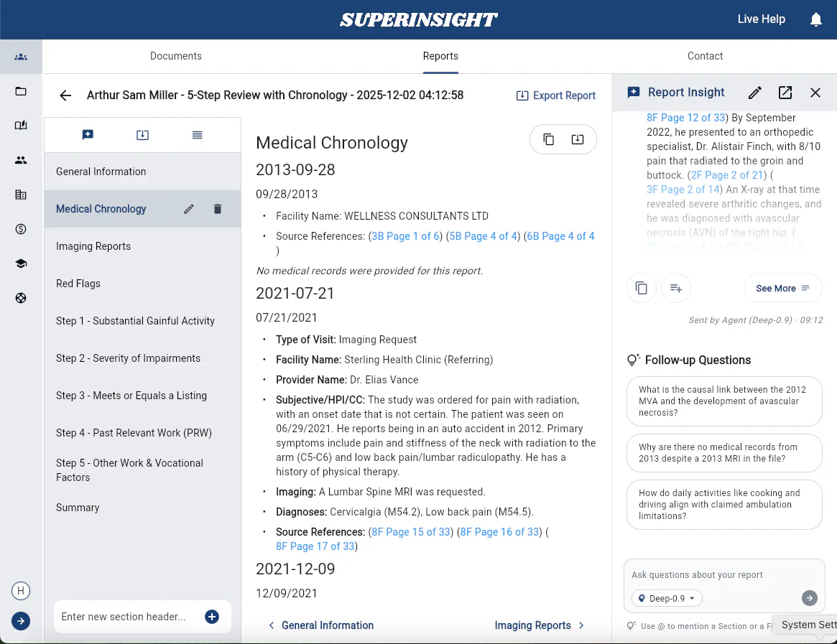Image resolution: width=837 pixels, height=644 pixels.
Task: Open the book reader sidebar icon
Action: coord(21,126)
